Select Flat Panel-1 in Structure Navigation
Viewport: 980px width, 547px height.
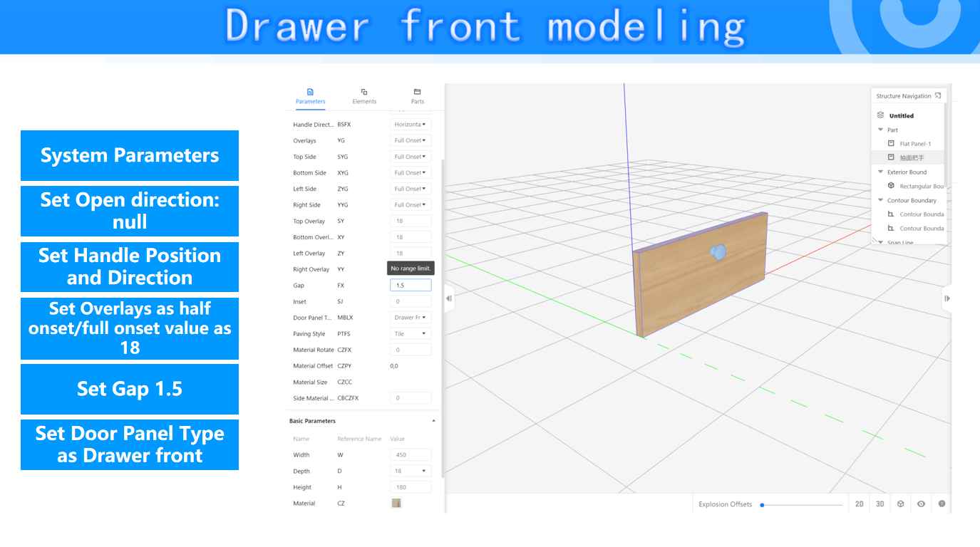point(915,144)
